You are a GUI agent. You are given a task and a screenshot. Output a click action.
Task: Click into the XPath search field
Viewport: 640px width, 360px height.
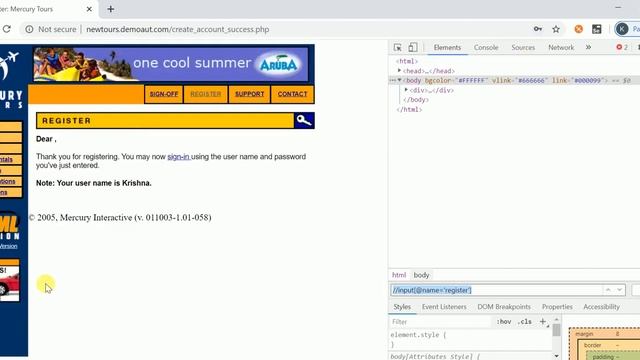496,290
